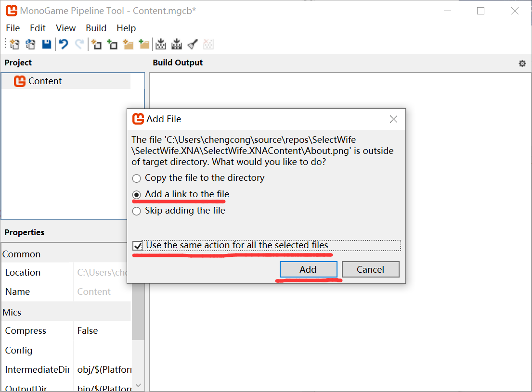Click the Add Existing Folder icon
532x392 pixels.
pos(144,45)
